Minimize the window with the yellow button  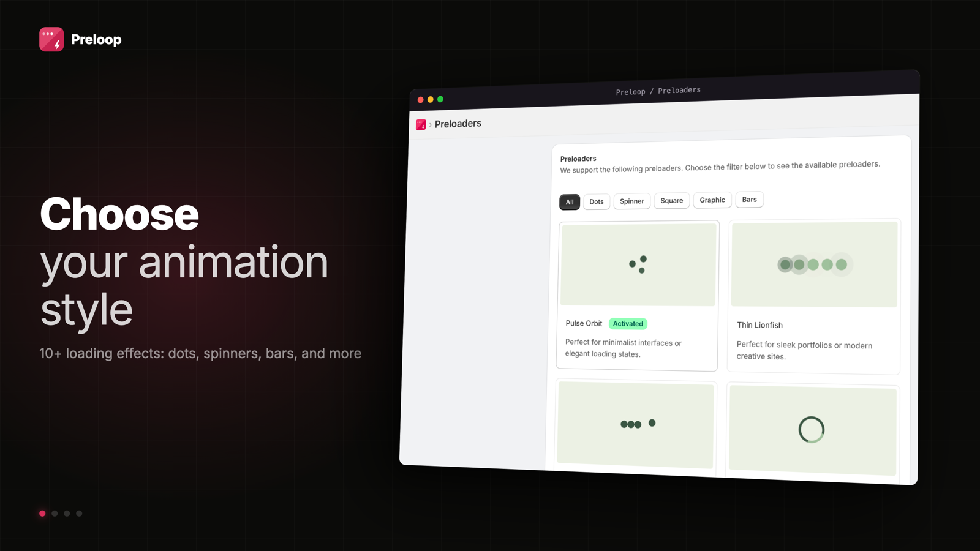[x=431, y=99]
